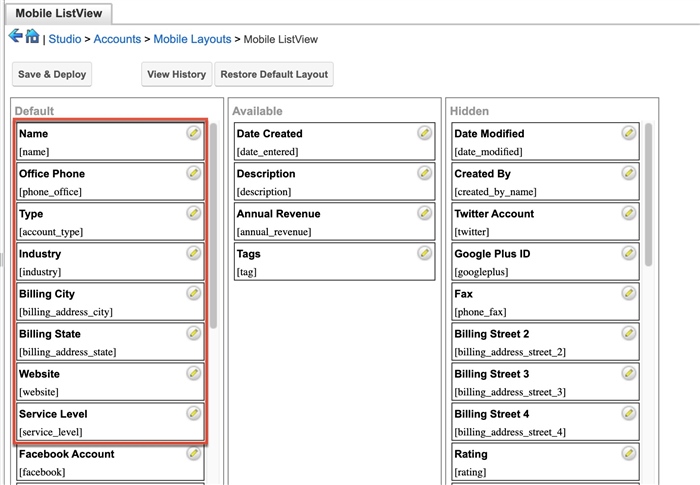Edit the Billing Street 3 pencil icon
Image resolution: width=700 pixels, height=485 pixels.
coord(629,373)
